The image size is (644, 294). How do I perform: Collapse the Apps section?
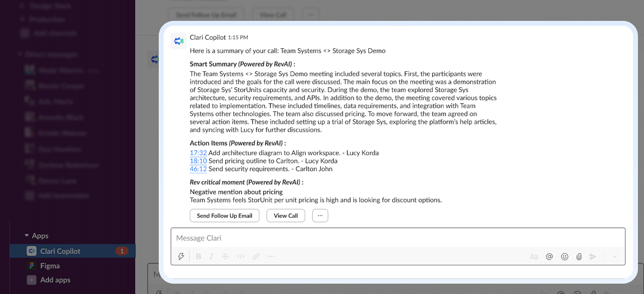coord(26,236)
